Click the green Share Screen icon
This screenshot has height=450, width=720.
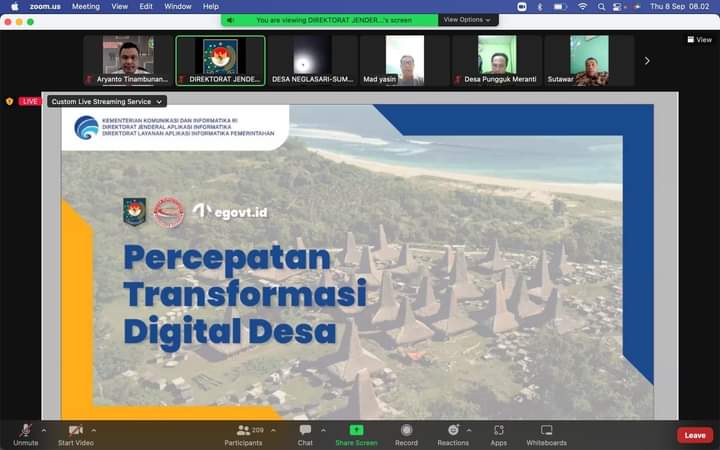point(356,431)
